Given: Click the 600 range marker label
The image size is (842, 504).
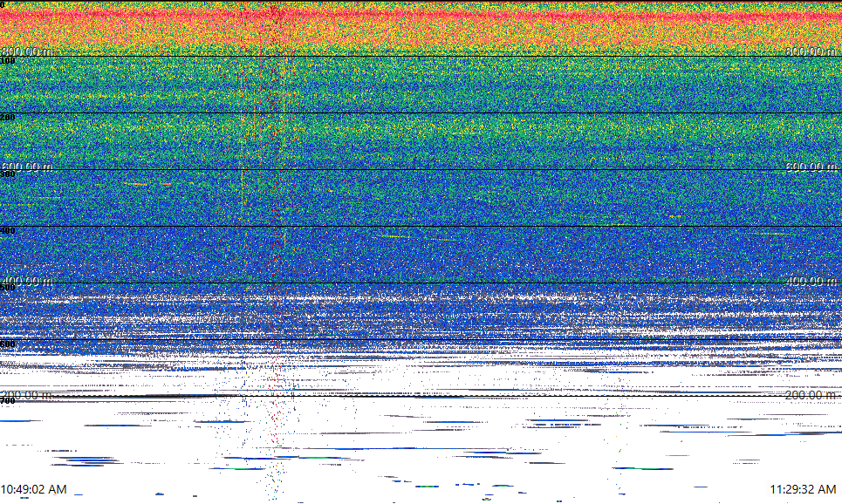Looking at the screenshot, I should click(8, 344).
